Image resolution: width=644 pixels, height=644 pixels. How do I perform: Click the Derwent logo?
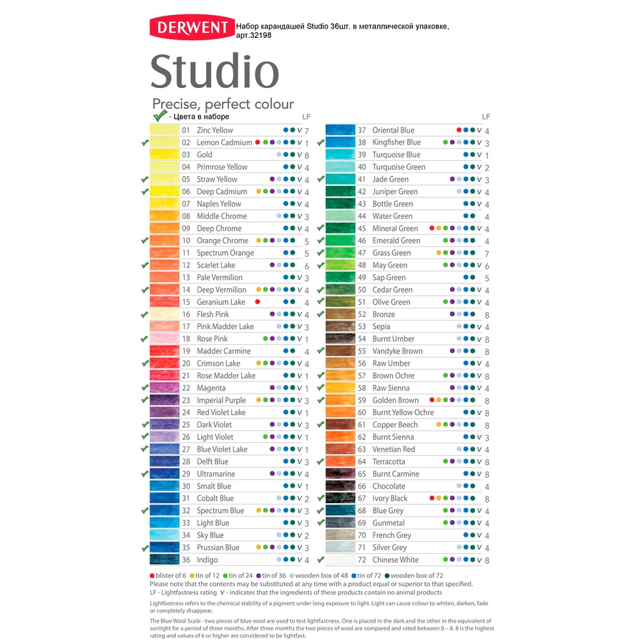pyautogui.click(x=192, y=27)
